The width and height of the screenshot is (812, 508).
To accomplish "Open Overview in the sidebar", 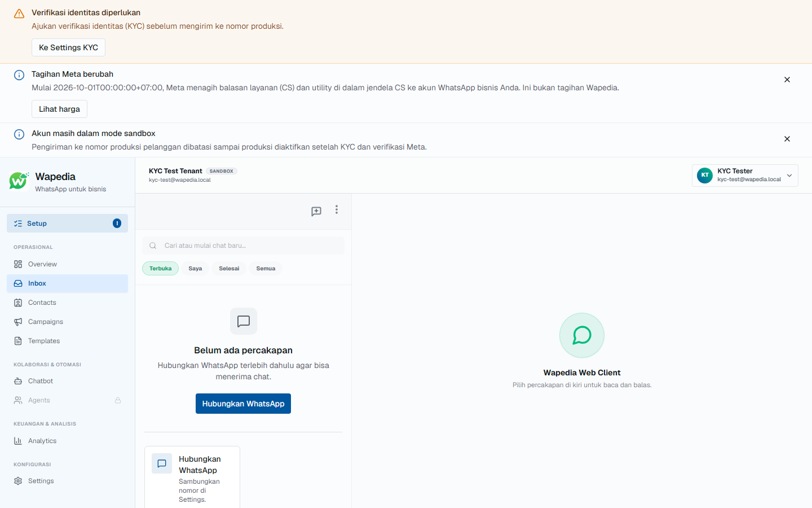I will click(67, 264).
